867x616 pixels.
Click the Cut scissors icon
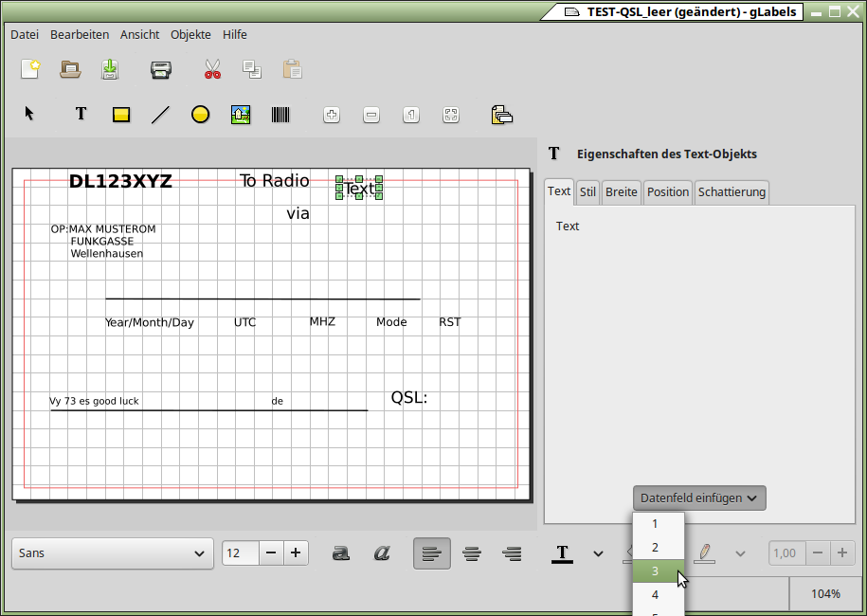[x=212, y=69]
